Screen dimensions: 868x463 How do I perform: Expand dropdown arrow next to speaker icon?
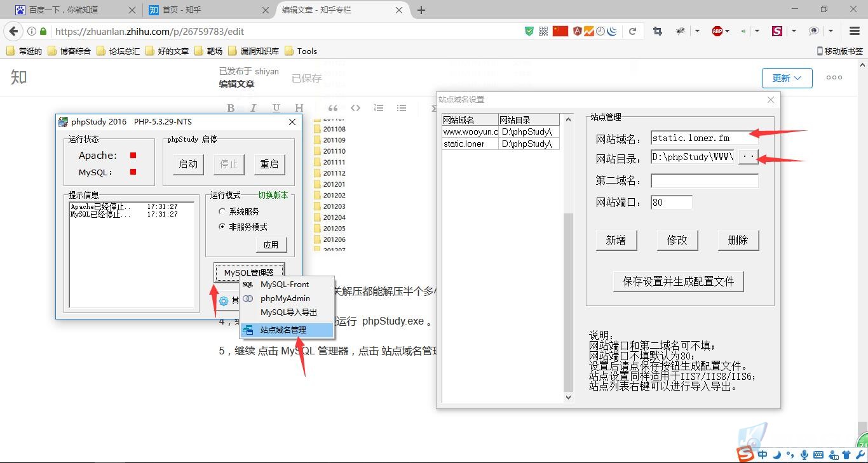coord(757,31)
